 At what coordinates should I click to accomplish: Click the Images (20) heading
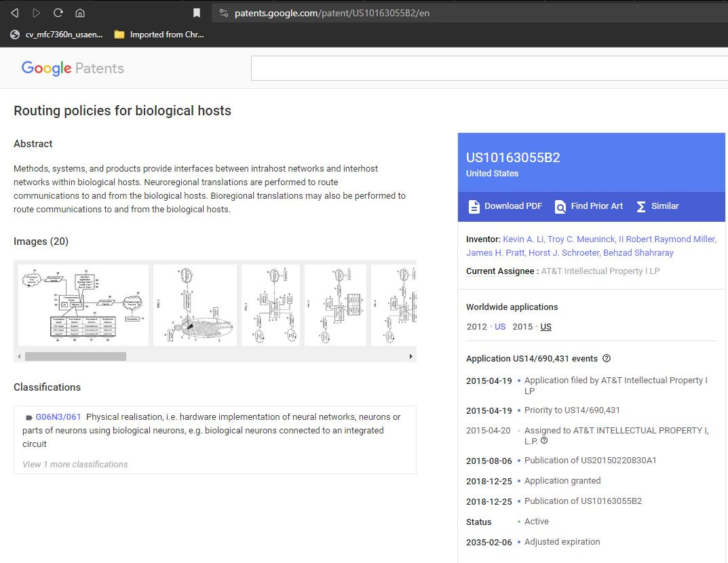click(41, 241)
